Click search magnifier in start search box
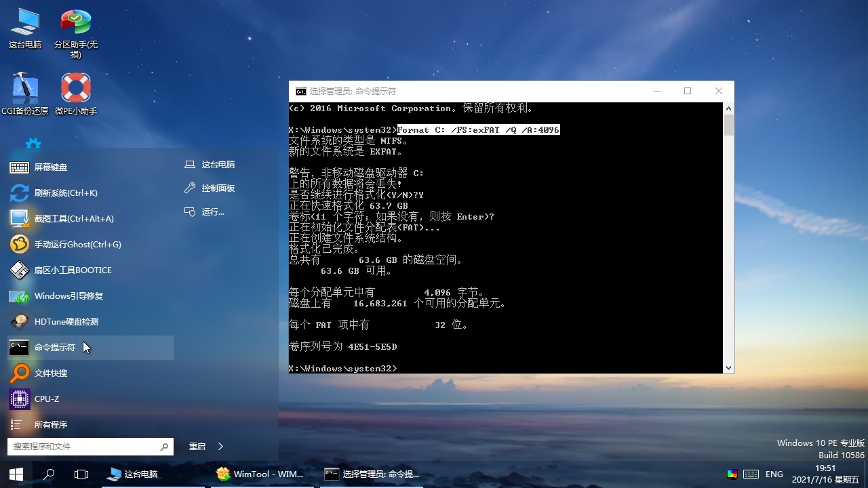This screenshot has width=868, height=488. (x=164, y=447)
